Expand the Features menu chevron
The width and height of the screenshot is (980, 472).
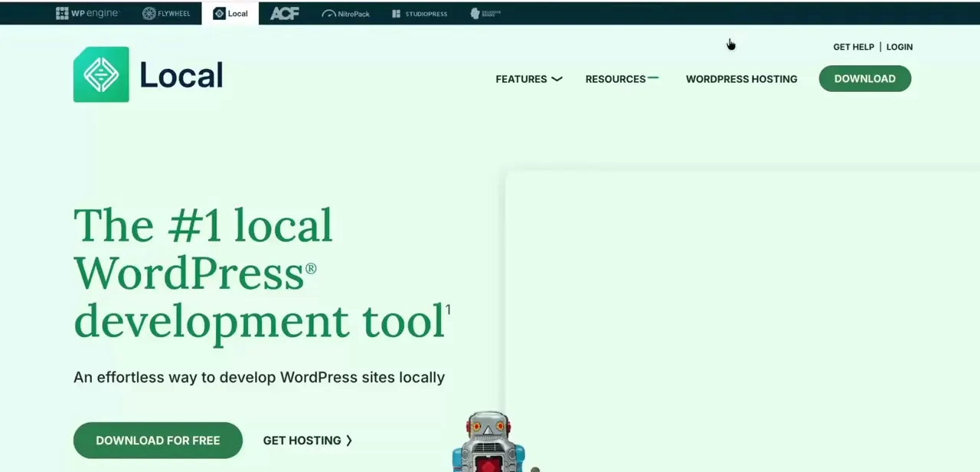coord(557,79)
